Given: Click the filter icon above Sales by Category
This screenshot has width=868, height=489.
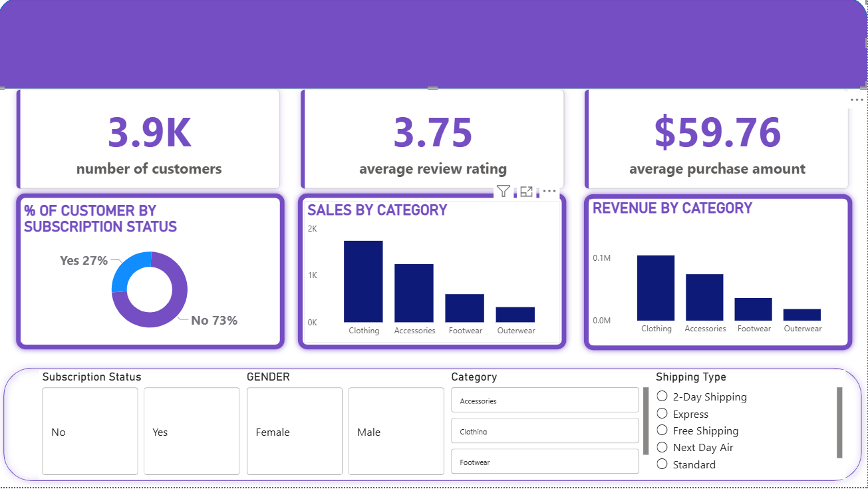Looking at the screenshot, I should point(504,192).
